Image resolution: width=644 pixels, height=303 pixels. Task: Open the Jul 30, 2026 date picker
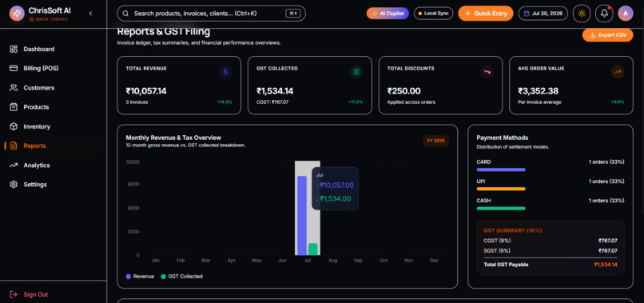pos(543,14)
